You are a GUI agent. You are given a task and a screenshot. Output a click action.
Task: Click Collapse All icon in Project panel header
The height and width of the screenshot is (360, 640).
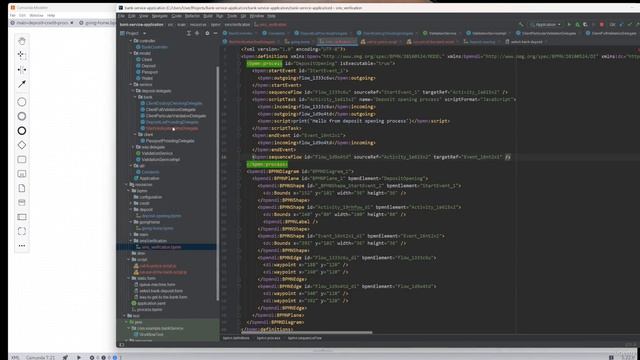pos(197,33)
